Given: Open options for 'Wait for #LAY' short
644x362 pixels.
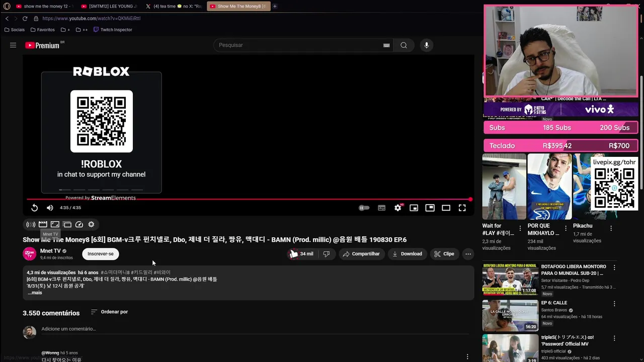Looking at the screenshot, I should [x=520, y=228].
